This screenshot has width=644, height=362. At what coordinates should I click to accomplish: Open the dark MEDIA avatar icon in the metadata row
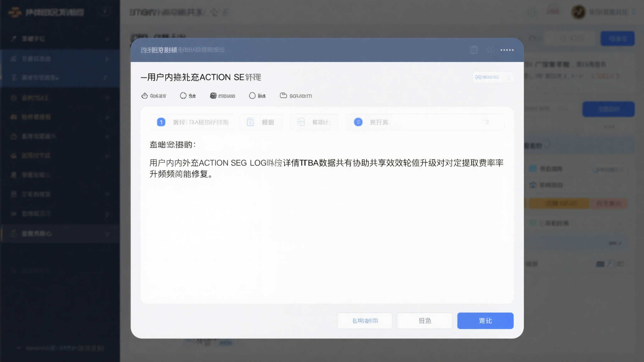(x=213, y=96)
